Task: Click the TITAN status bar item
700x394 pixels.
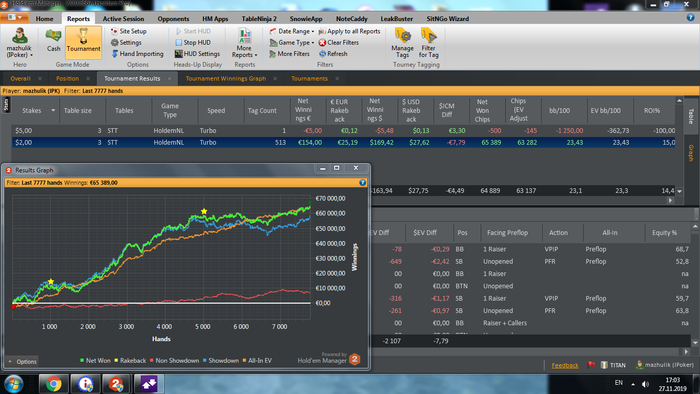Action: click(613, 365)
